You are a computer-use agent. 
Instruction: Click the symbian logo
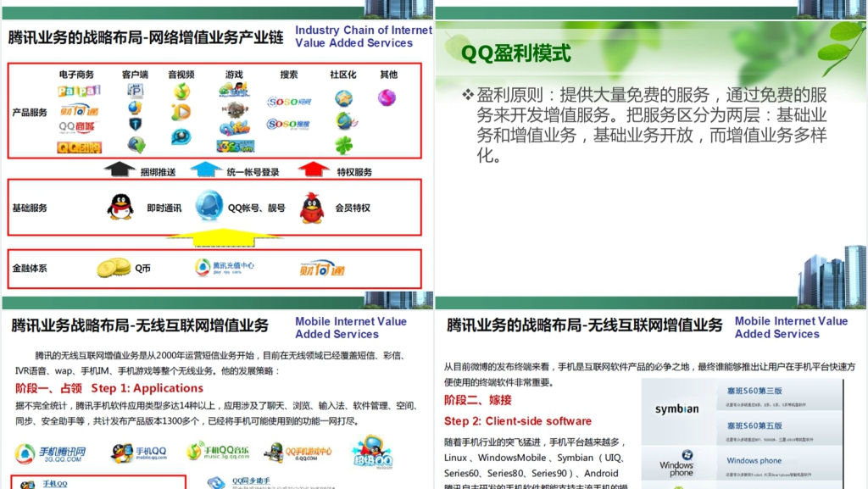pos(676,408)
